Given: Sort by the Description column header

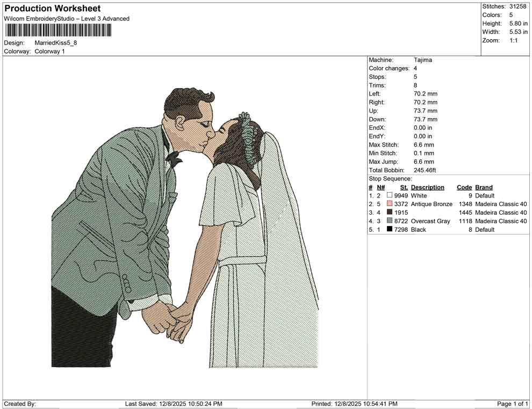Looking at the screenshot, I should click(428, 187).
